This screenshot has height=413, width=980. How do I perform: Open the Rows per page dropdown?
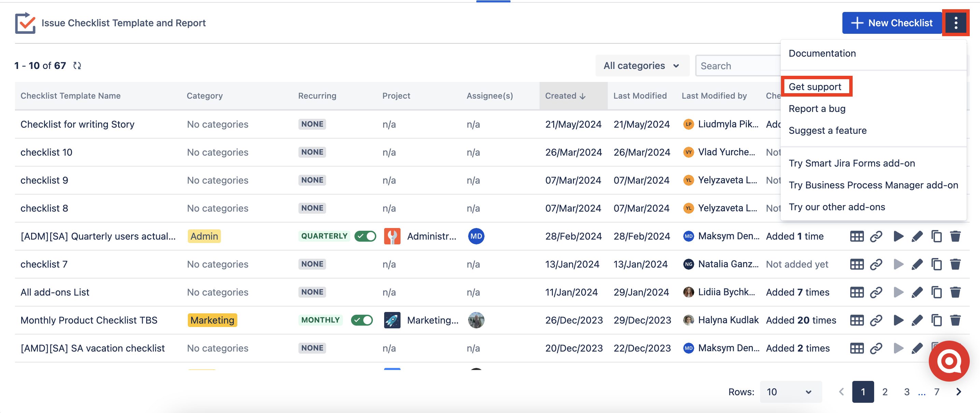pos(790,392)
